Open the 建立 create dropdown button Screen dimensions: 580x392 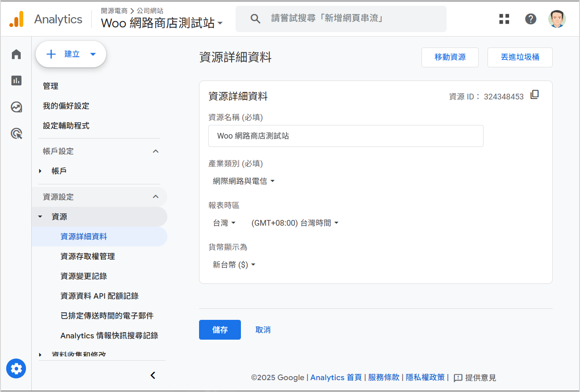[71, 54]
